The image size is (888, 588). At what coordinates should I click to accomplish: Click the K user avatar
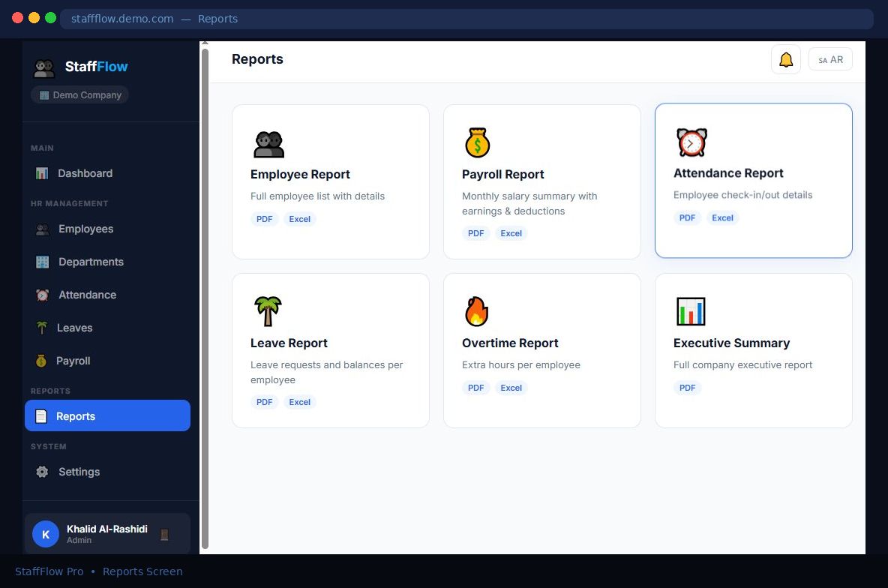46,534
